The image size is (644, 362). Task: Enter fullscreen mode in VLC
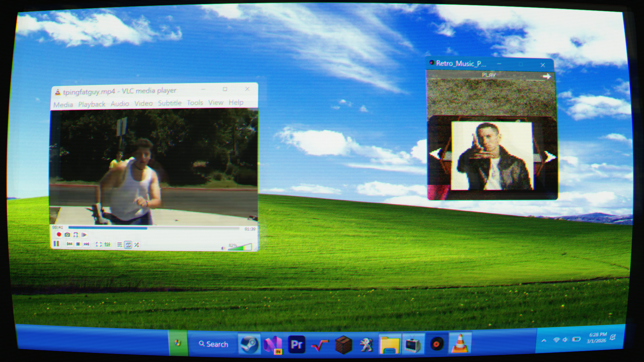point(99,244)
